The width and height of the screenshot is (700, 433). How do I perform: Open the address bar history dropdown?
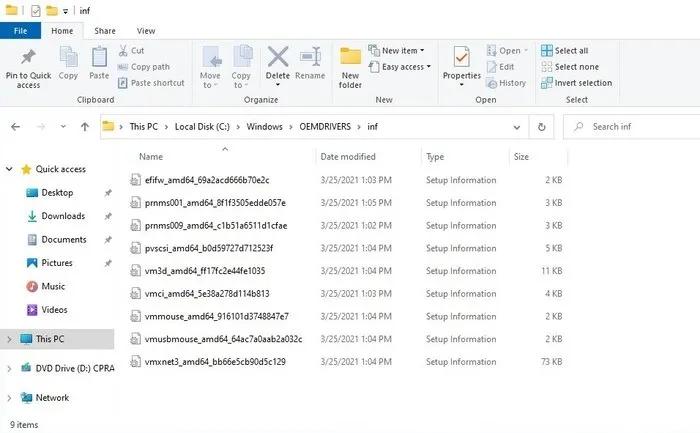(x=517, y=127)
